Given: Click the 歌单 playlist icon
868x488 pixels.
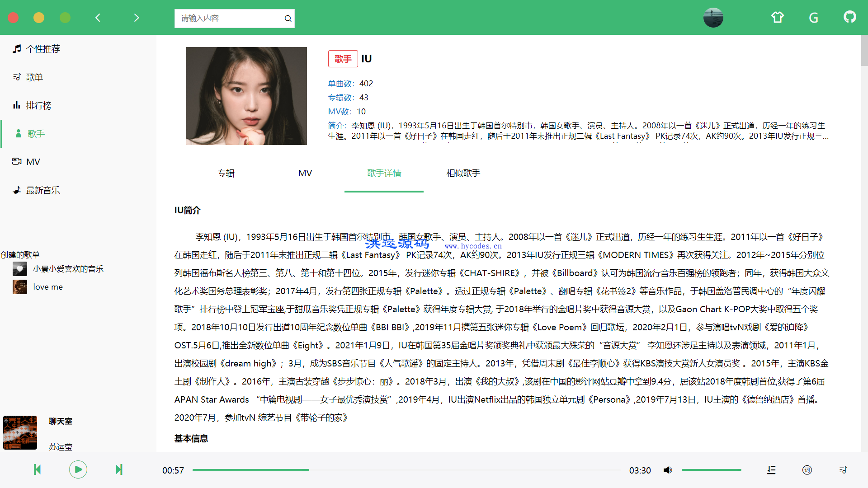Looking at the screenshot, I should [x=17, y=77].
